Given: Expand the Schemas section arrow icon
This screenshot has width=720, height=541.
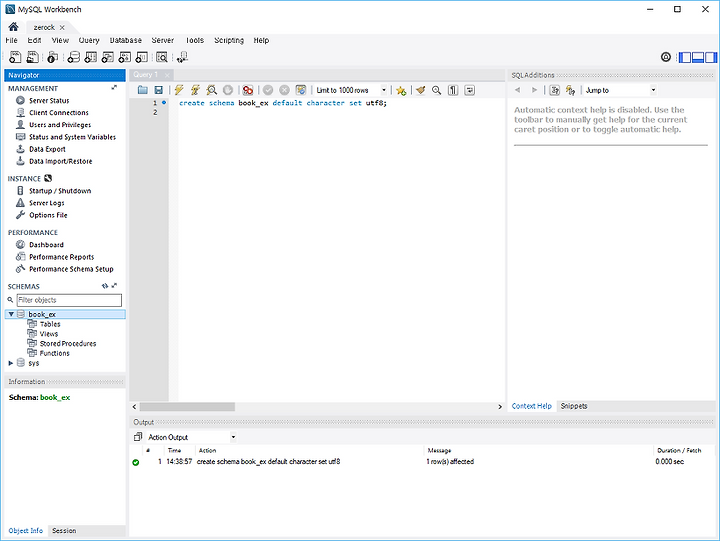Looking at the screenshot, I should pyautogui.click(x=114, y=286).
